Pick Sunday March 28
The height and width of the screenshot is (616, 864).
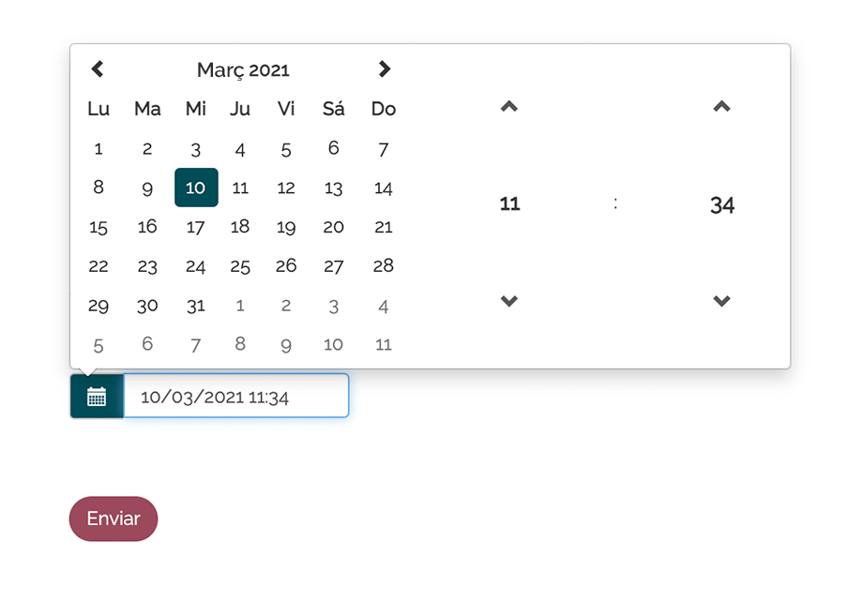click(x=384, y=266)
